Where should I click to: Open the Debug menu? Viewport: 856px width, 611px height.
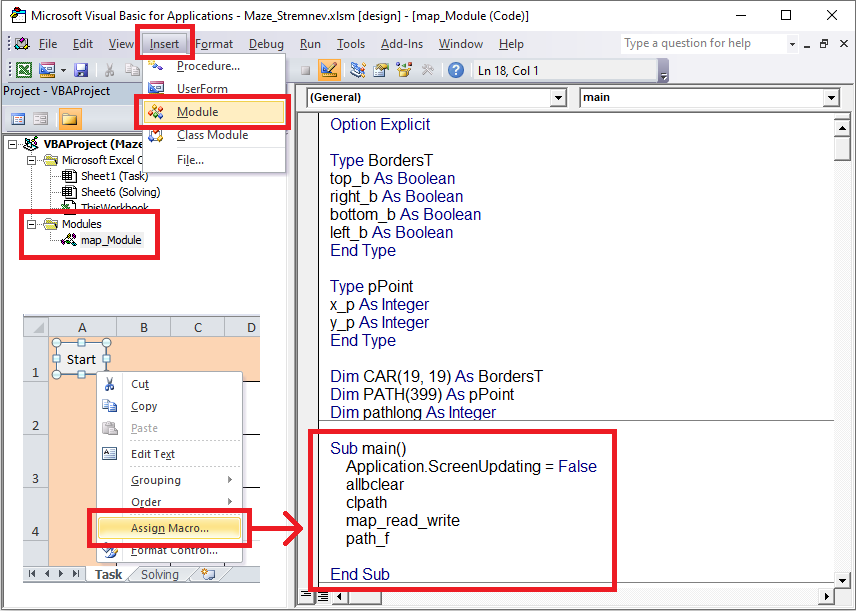[x=266, y=44]
